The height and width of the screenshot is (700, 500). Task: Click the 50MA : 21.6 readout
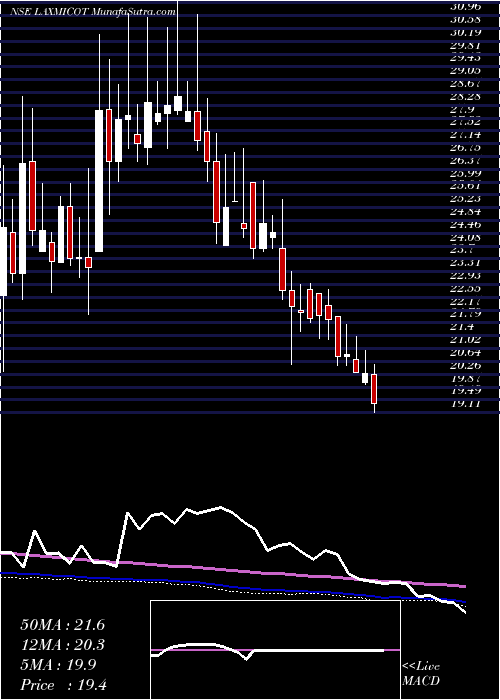click(62, 625)
